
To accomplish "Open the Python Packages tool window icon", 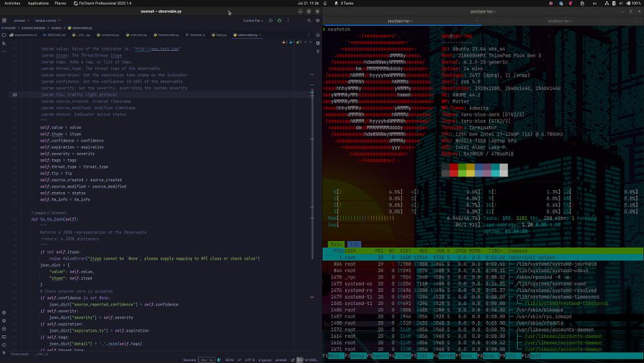I will [4, 320].
